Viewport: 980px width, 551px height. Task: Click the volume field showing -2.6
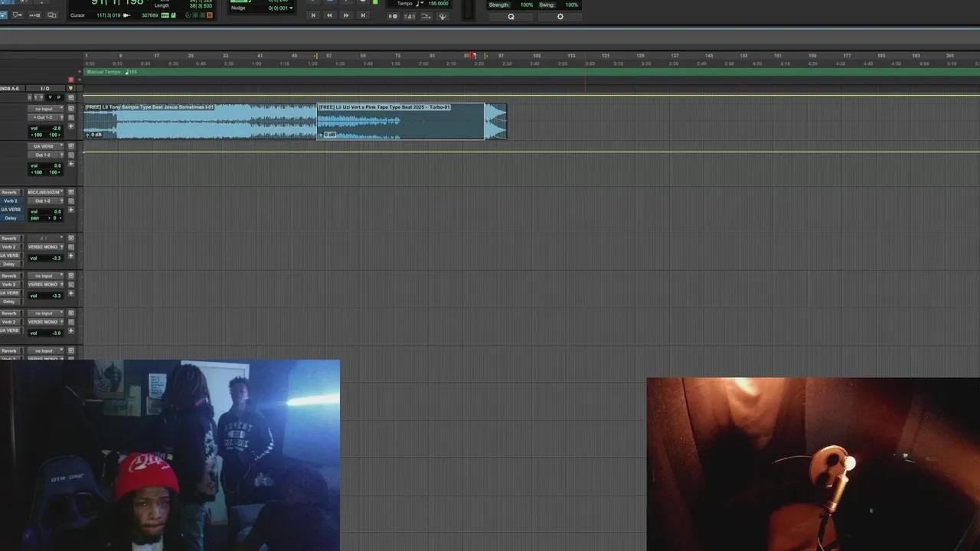(55, 128)
